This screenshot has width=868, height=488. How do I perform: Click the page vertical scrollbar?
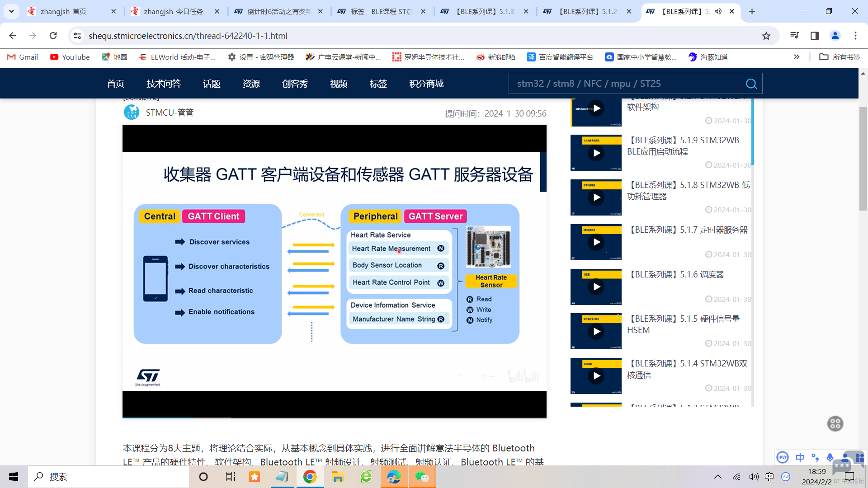863,158
